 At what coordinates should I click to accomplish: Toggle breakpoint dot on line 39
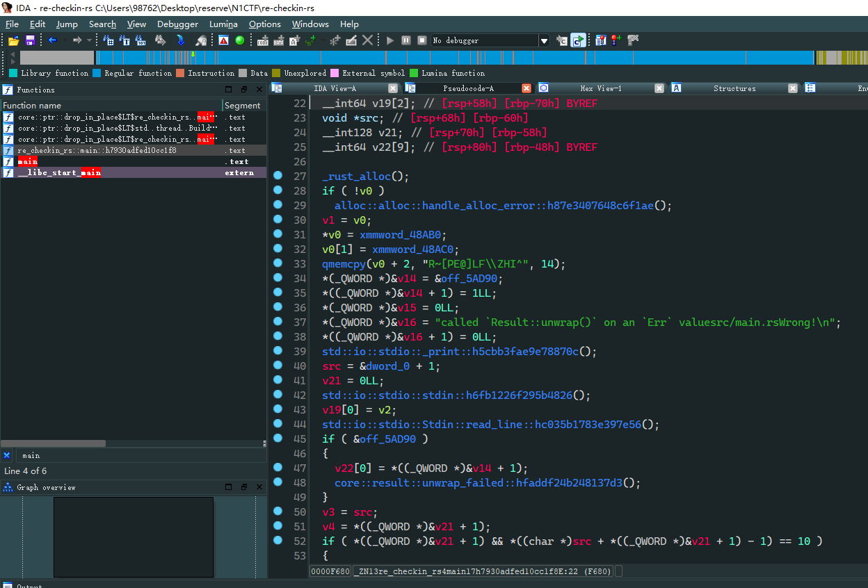[x=278, y=351]
